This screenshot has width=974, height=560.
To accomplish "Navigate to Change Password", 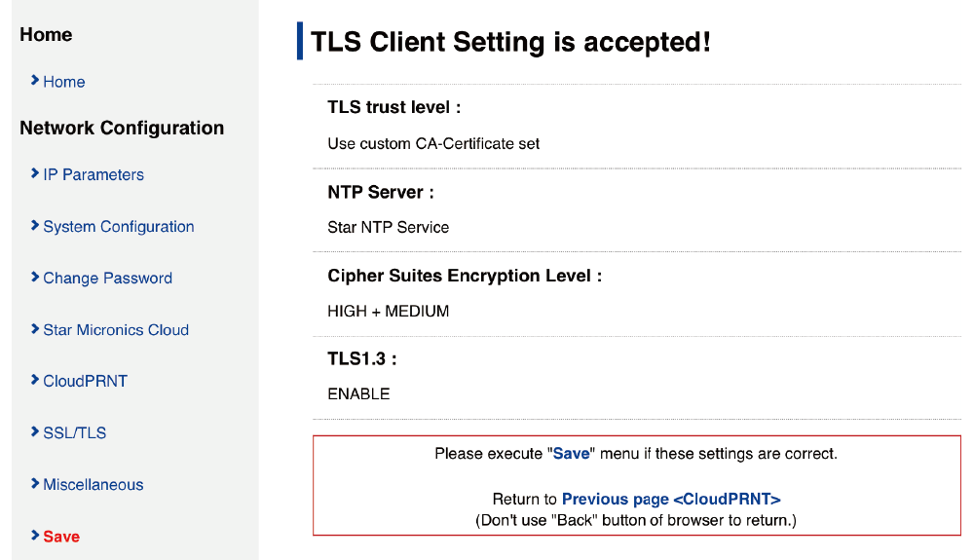I will 107,279.
